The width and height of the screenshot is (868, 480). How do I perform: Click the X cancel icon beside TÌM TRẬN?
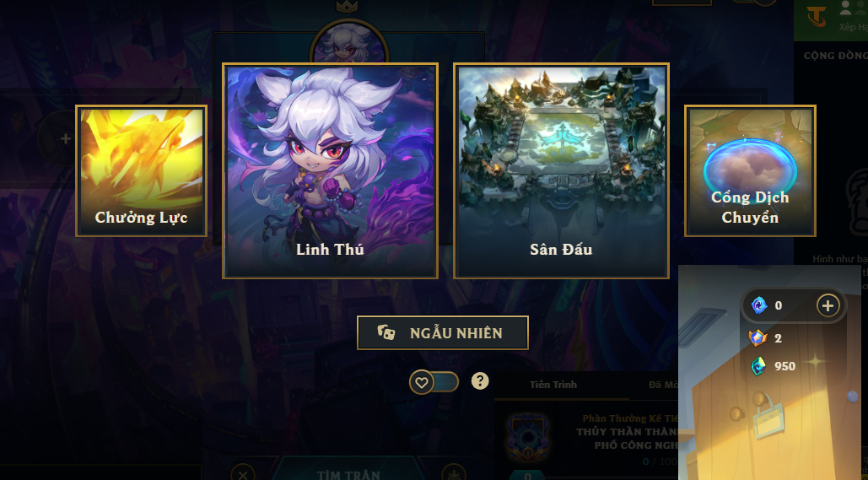point(242,474)
